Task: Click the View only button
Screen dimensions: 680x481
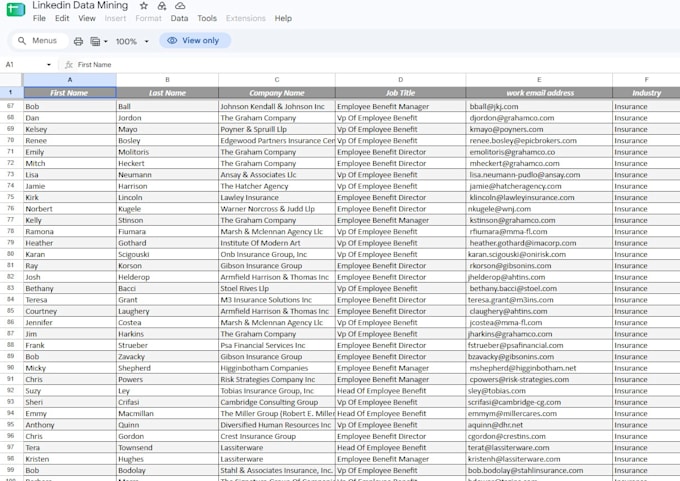Action: (195, 40)
